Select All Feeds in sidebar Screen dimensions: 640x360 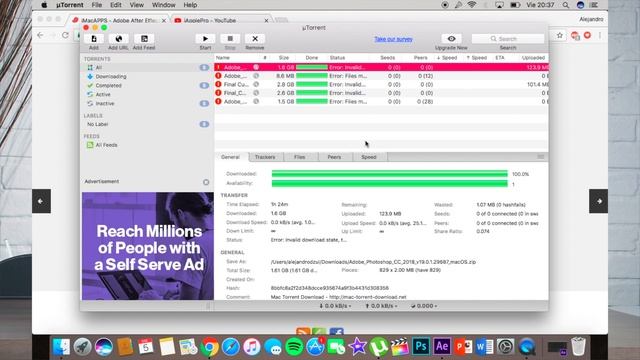106,145
